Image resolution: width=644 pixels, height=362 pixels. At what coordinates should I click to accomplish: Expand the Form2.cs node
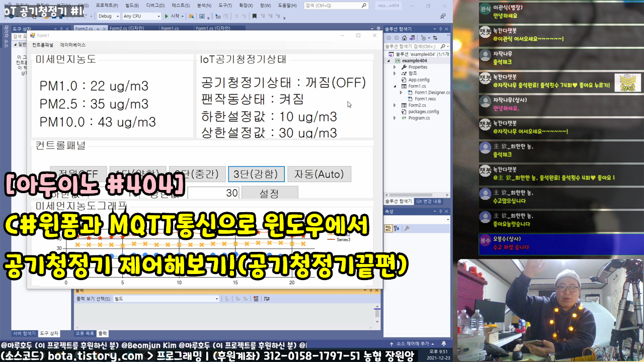[394, 105]
